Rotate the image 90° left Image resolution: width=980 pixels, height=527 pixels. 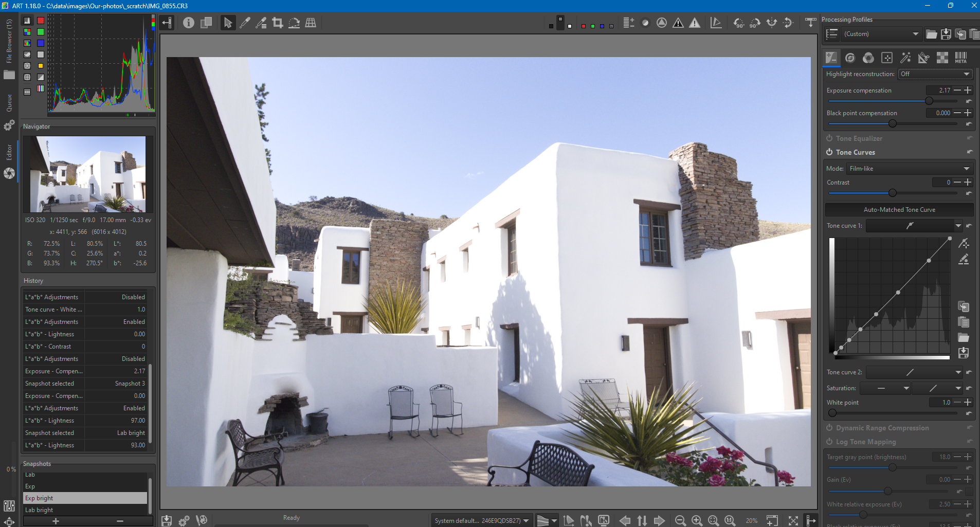(738, 23)
